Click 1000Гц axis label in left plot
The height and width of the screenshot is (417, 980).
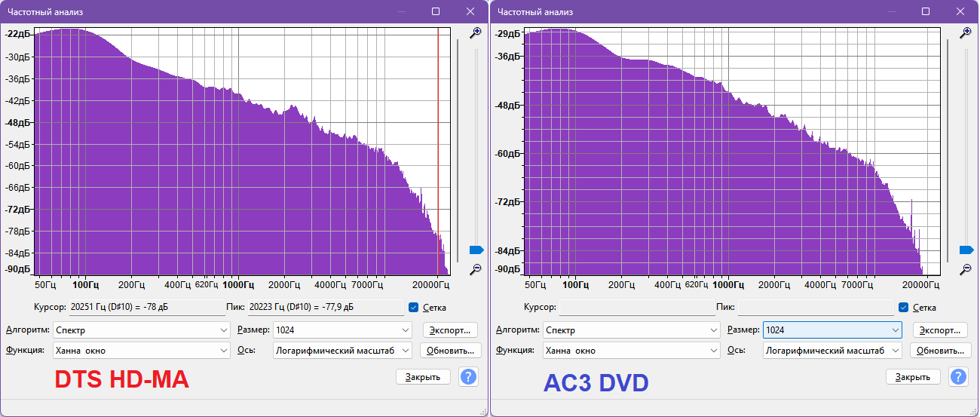pyautogui.click(x=239, y=285)
